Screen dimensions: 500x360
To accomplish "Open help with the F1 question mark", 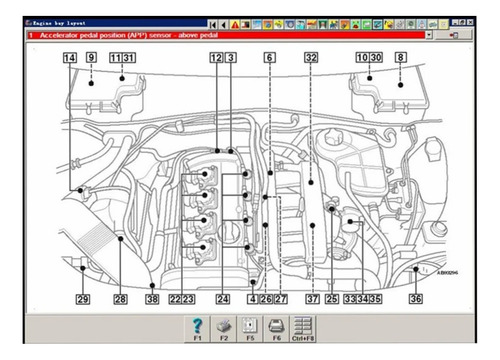I will click(197, 329).
